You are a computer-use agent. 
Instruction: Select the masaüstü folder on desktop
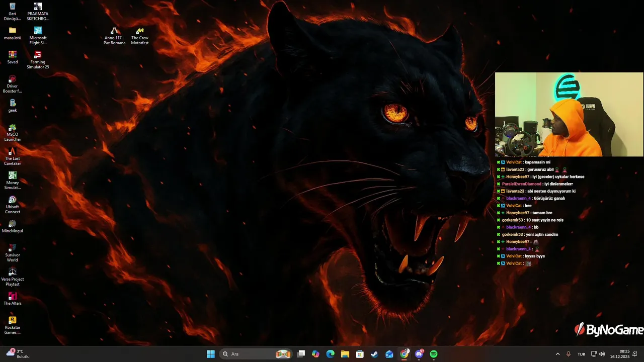(13, 33)
